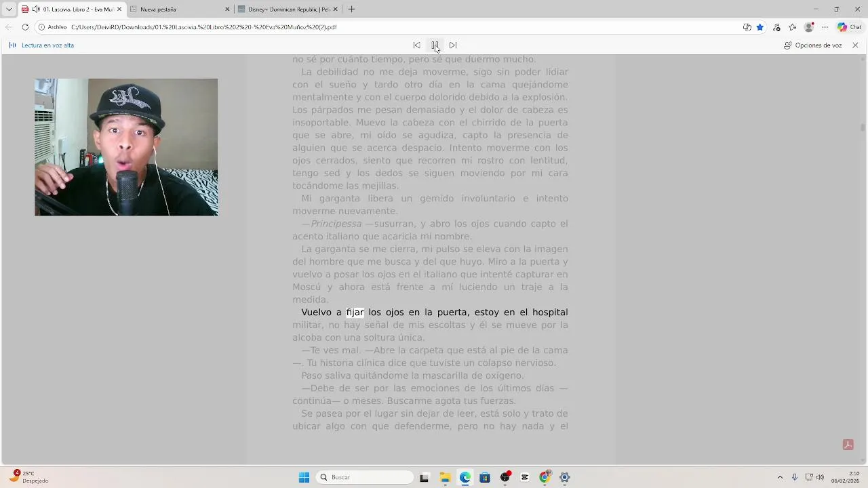
Task: Click the text "—Te ves mal."
Action: [331, 350]
